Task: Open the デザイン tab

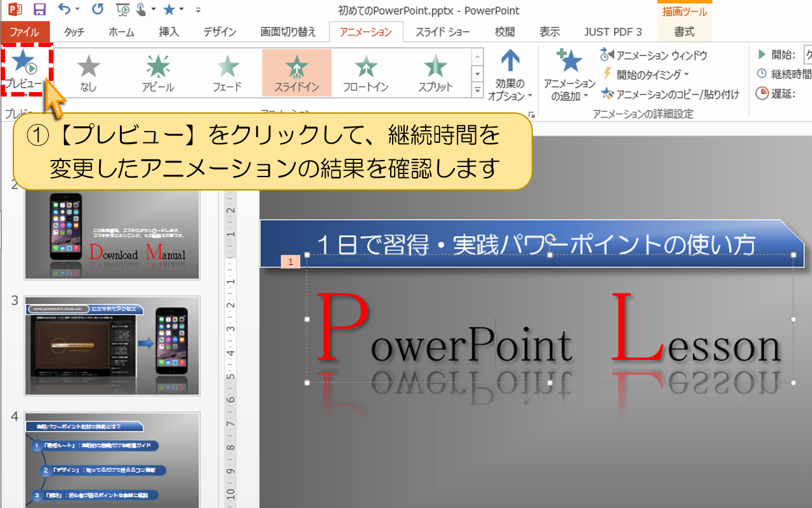Action: pyautogui.click(x=219, y=32)
